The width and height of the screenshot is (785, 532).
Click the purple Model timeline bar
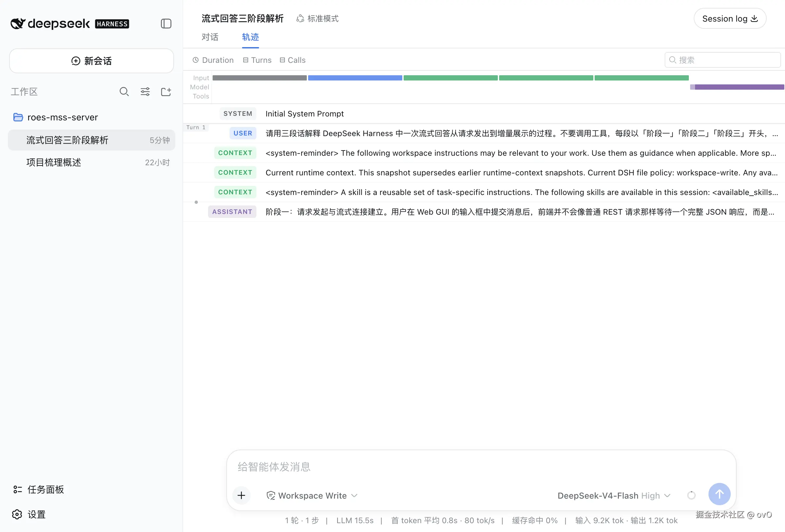point(737,87)
